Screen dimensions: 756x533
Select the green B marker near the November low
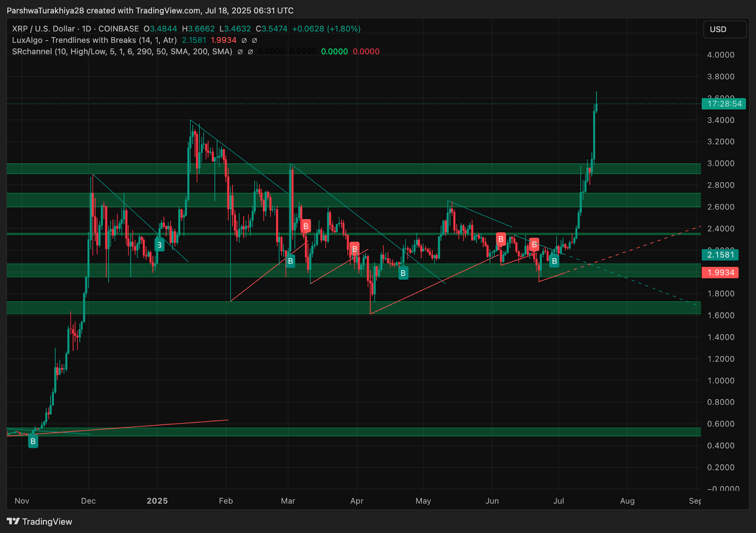click(33, 442)
